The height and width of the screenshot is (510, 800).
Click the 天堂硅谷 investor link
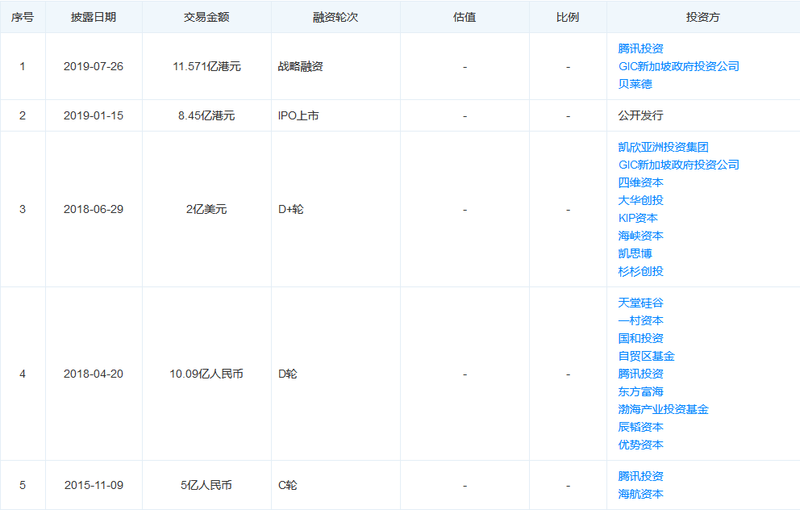tap(640, 303)
